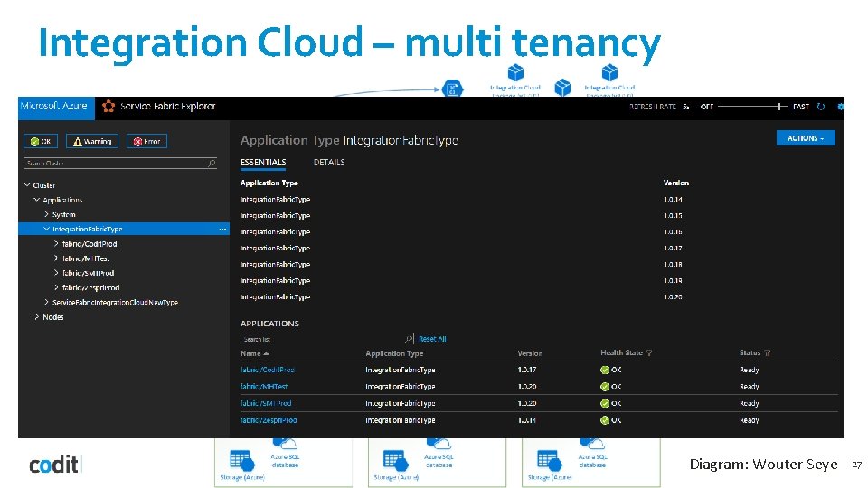The width and height of the screenshot is (868, 488).
Task: Open the fabric:/MHTest application link
Action: 264,387
